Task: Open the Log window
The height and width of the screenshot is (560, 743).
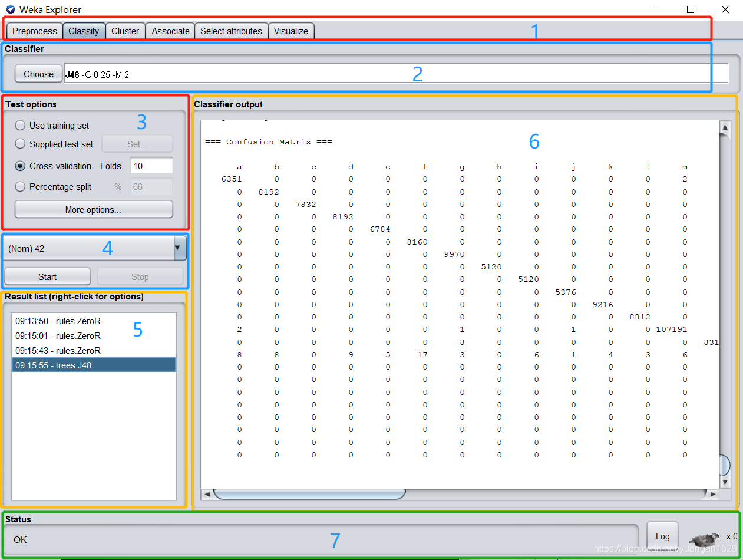Action: pos(662,536)
